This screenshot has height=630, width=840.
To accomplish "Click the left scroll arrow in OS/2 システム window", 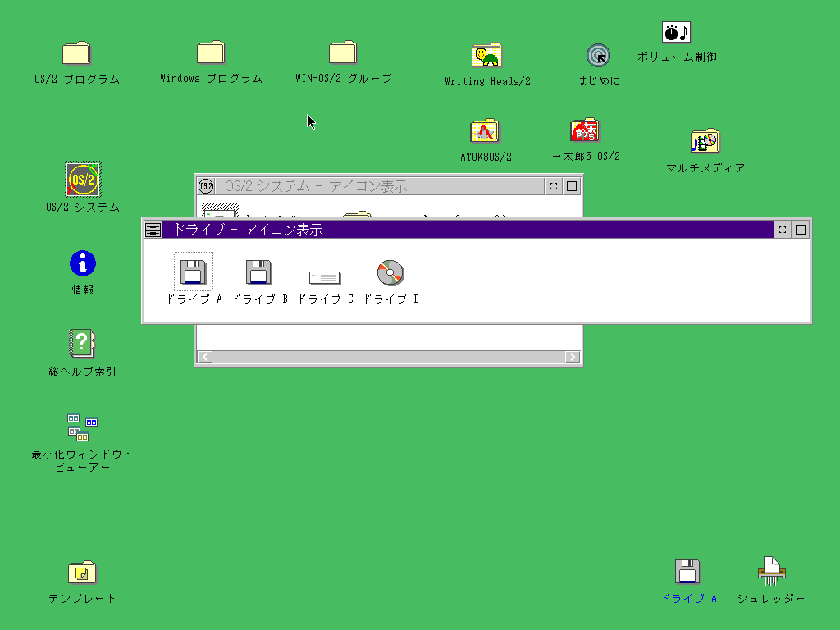I will (x=205, y=357).
